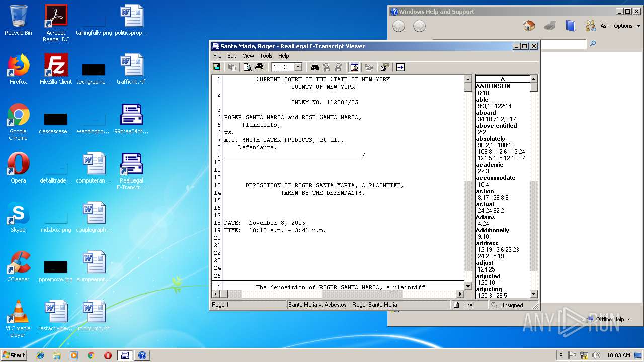This screenshot has width=644, height=362.
Task: Open Recycle Bin desktop icon
Action: (x=18, y=20)
